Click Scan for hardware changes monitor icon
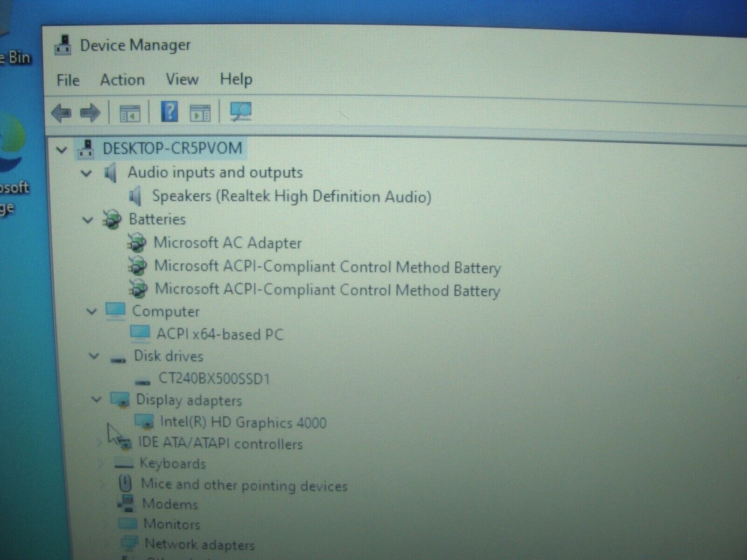The width and height of the screenshot is (747, 560). (241, 112)
